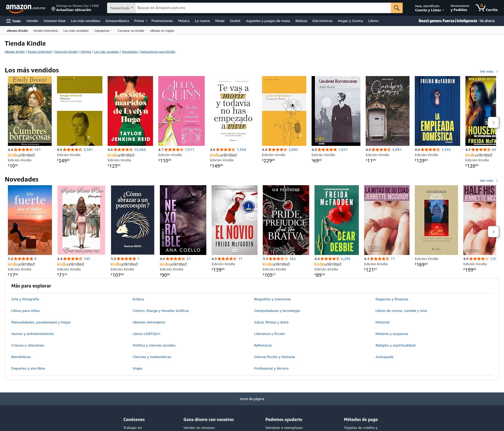The width and height of the screenshot is (504, 431).
Task: Open La Mitad de su Edad cover
Action: tap(387, 220)
